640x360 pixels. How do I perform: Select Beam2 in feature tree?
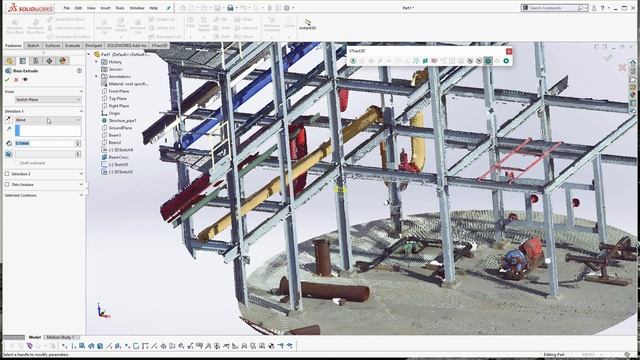115,142
